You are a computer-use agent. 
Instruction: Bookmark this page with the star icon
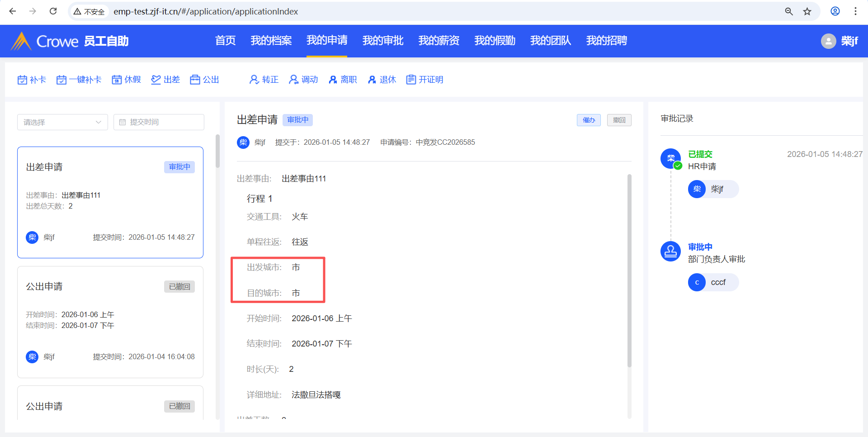[807, 11]
